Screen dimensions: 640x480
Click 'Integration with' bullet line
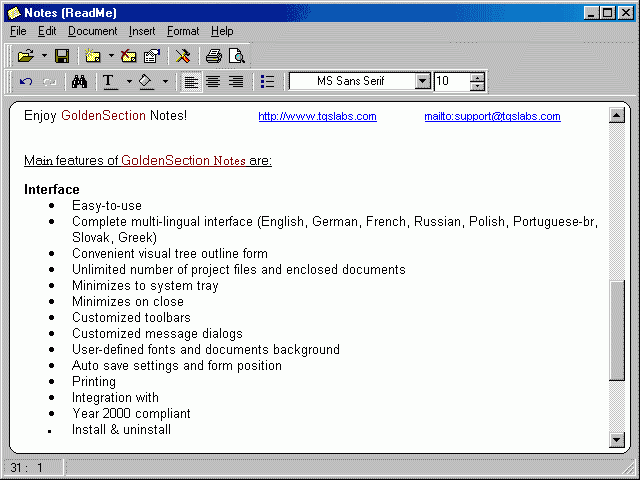(x=116, y=397)
